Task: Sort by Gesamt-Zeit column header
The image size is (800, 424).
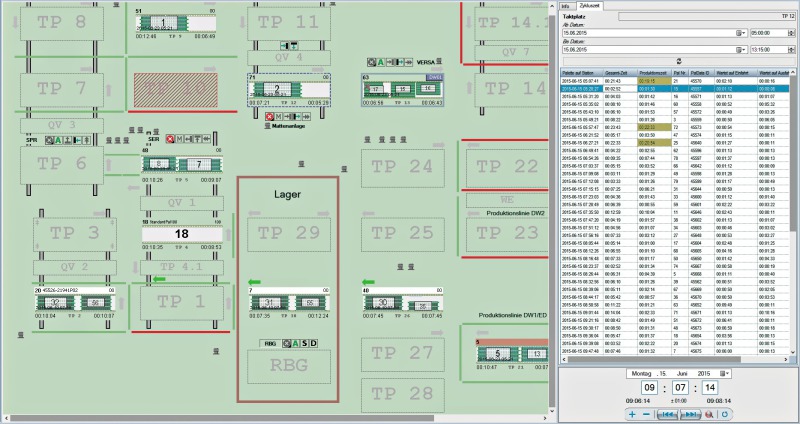Action: (x=620, y=73)
